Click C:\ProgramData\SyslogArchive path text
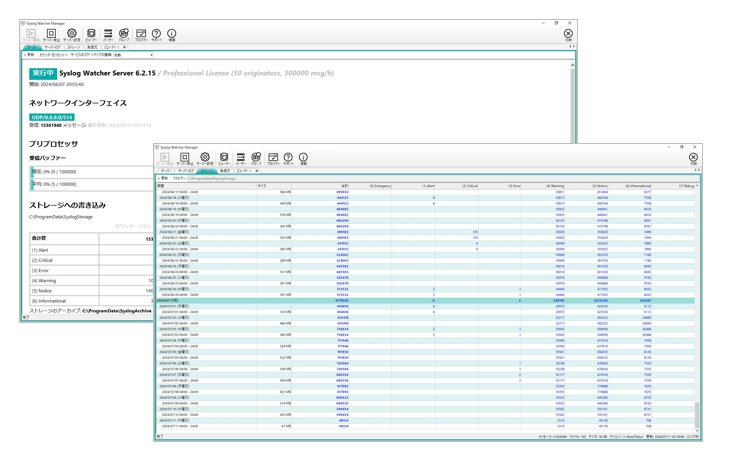This screenshot has width=733, height=454. pyautogui.click(x=117, y=311)
